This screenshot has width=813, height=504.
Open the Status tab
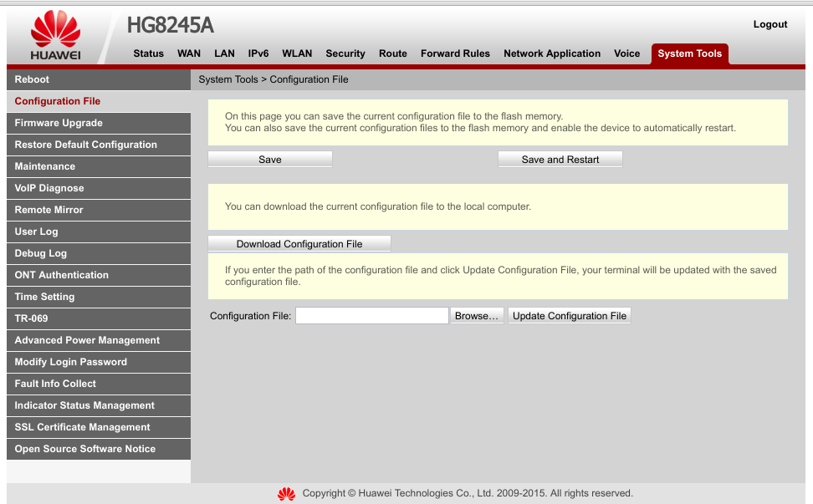(x=148, y=53)
